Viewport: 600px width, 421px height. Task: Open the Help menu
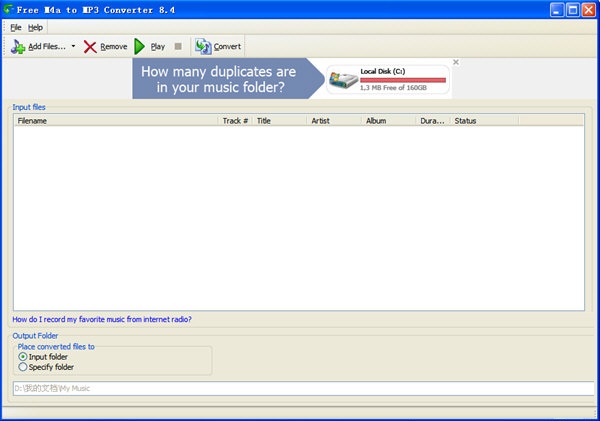coord(35,28)
